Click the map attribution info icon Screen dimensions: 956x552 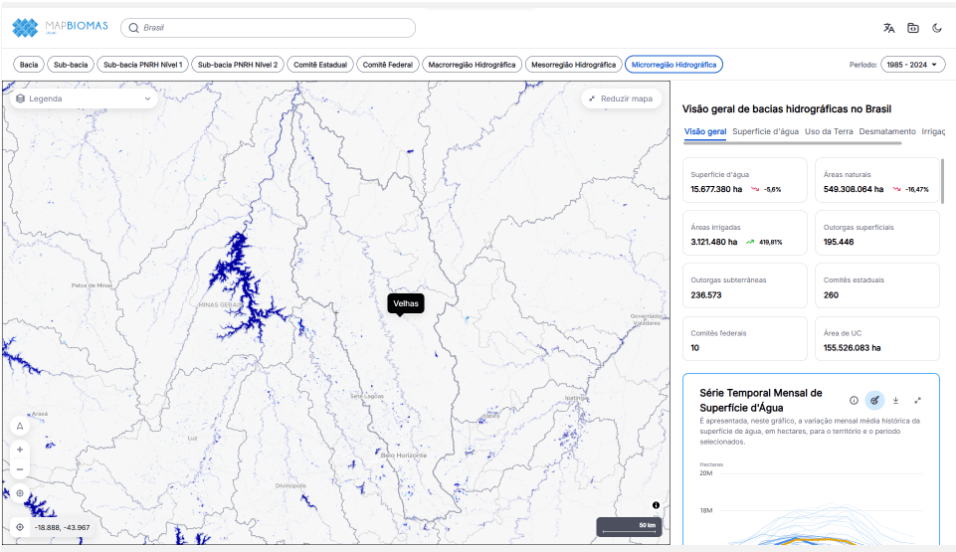(x=656, y=505)
